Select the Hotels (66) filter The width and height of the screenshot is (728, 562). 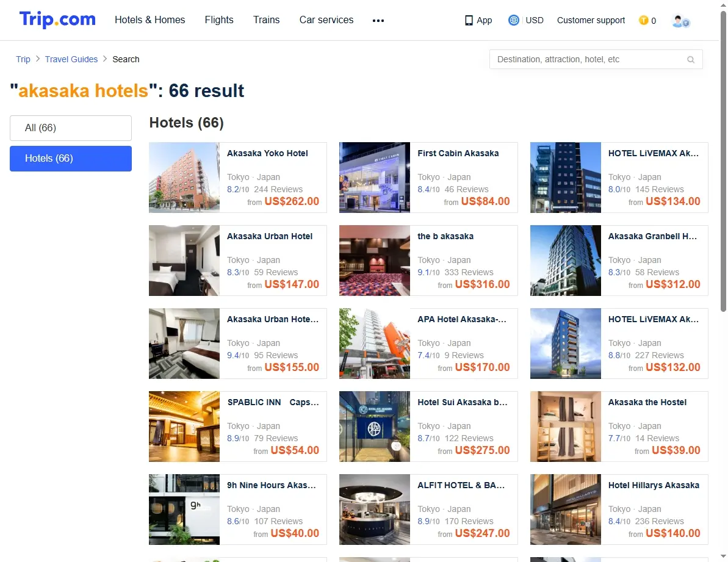(x=71, y=159)
